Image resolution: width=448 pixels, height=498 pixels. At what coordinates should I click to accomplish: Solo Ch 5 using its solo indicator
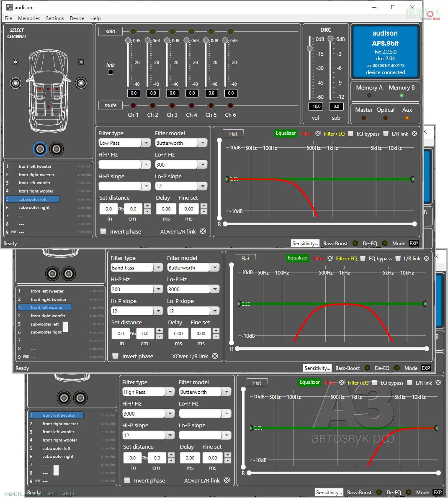pyautogui.click(x=211, y=31)
